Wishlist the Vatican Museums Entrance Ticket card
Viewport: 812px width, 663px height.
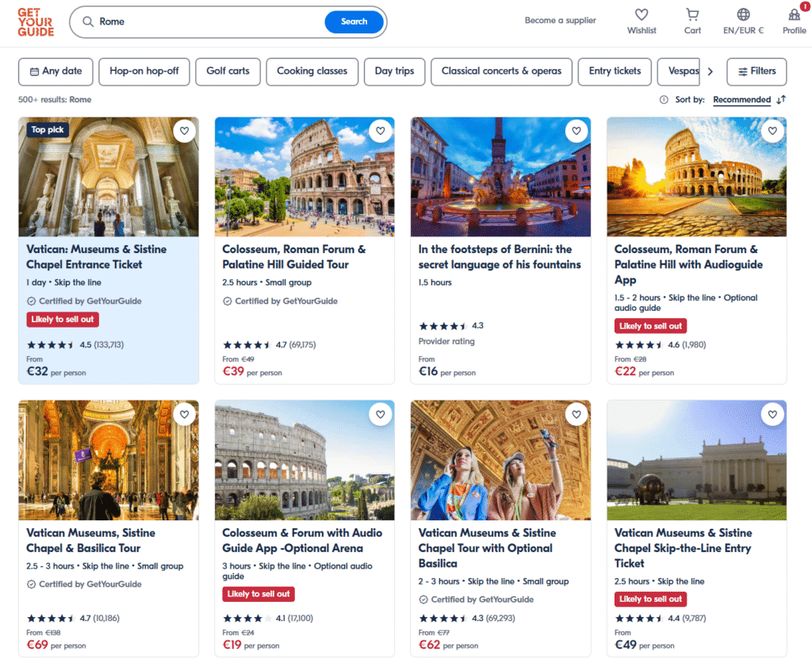click(184, 131)
